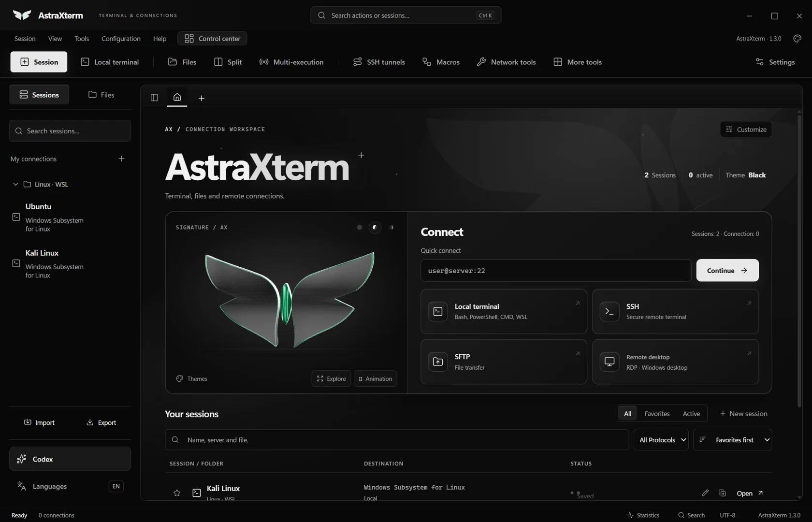
Task: Pause Animation in Signature panel
Action: [375, 379]
